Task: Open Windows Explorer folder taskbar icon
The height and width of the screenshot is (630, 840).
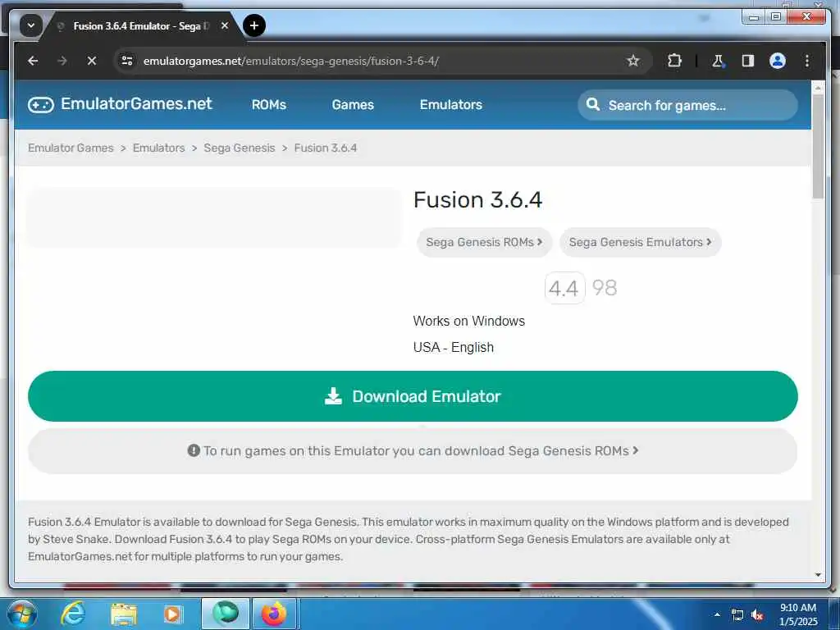Action: click(124, 614)
